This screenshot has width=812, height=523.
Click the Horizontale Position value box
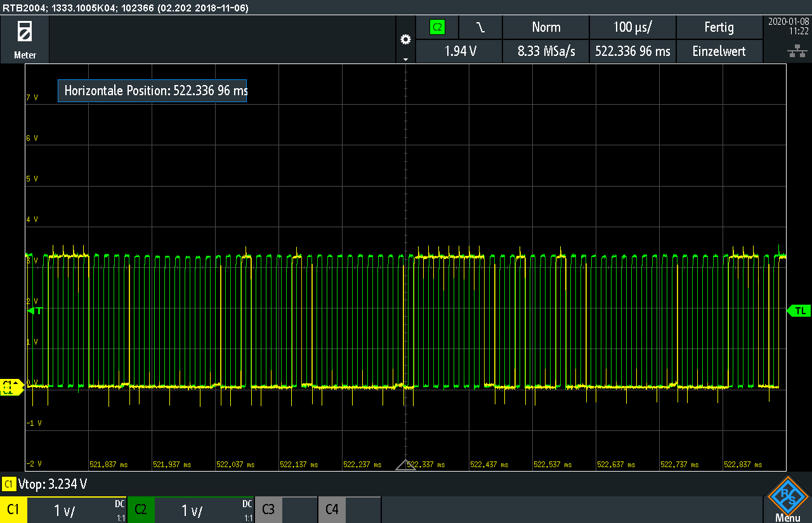point(152,91)
